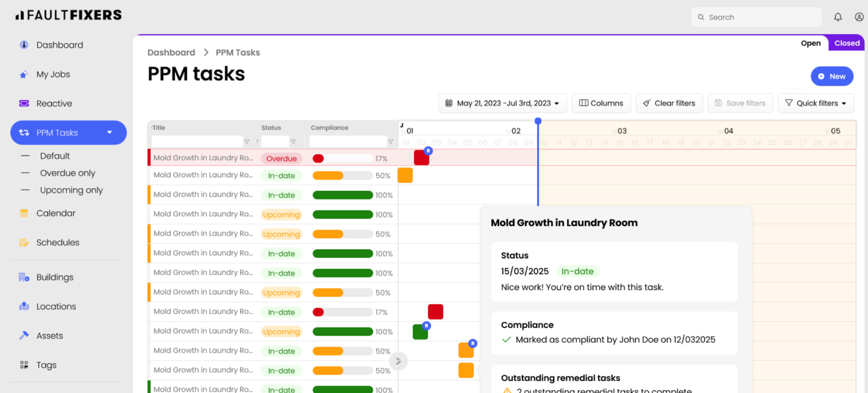Click the green compliant checkmark icon
The image size is (868, 393).
(507, 340)
